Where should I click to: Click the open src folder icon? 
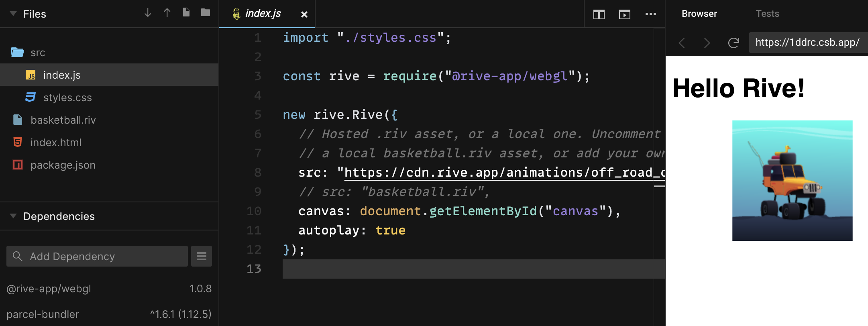coord(17,53)
